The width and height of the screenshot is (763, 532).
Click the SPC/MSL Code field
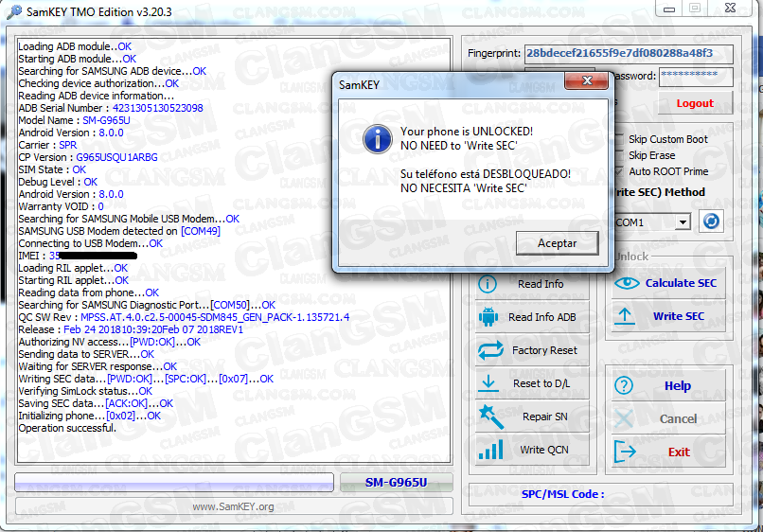[600, 494]
